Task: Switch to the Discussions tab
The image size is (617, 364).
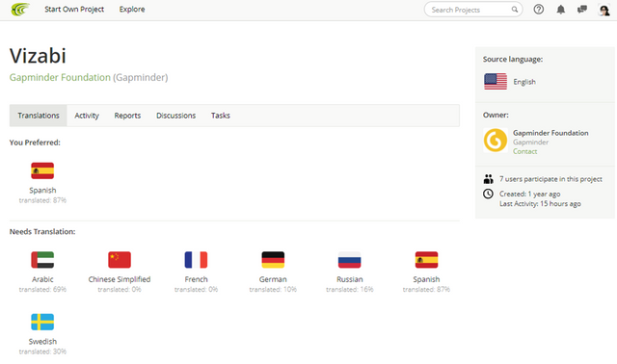Action: click(x=175, y=116)
